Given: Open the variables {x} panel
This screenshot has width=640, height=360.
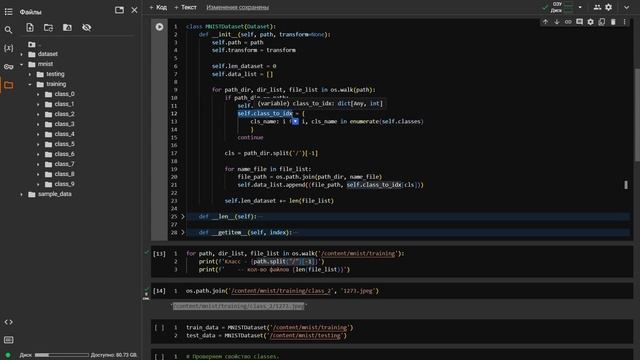Looking at the screenshot, I should 8,48.
